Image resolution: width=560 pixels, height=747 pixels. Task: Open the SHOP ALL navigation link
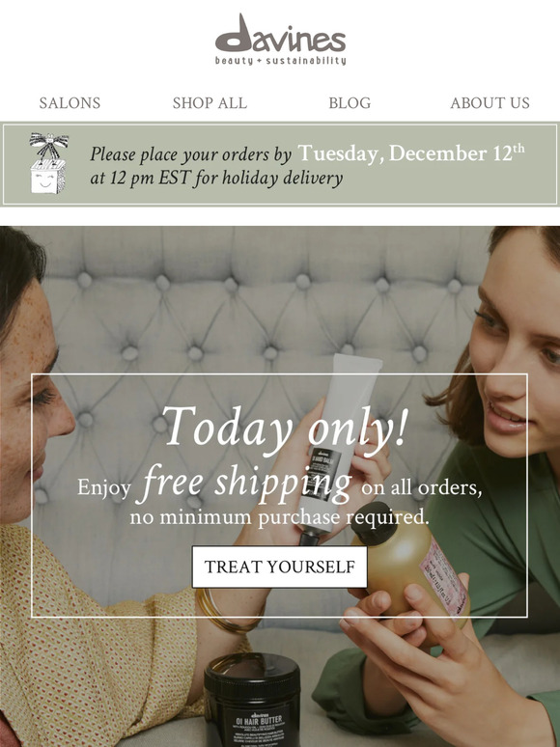click(210, 103)
